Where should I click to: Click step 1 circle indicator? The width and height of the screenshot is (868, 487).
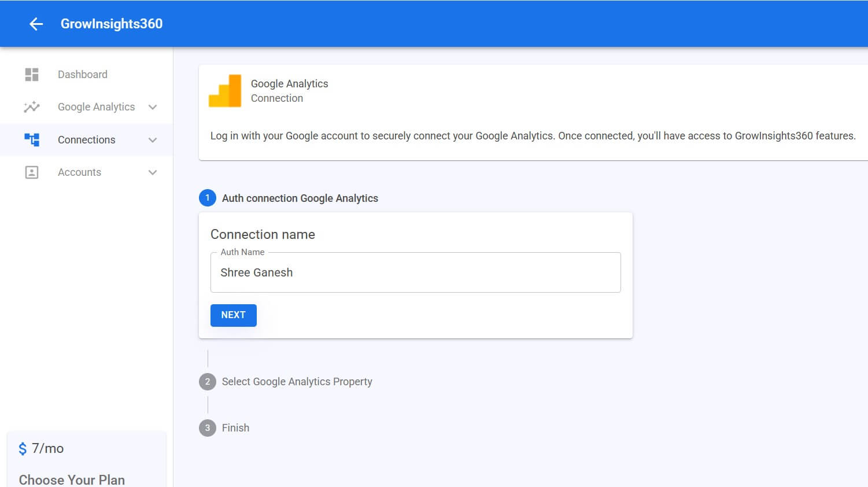click(208, 198)
